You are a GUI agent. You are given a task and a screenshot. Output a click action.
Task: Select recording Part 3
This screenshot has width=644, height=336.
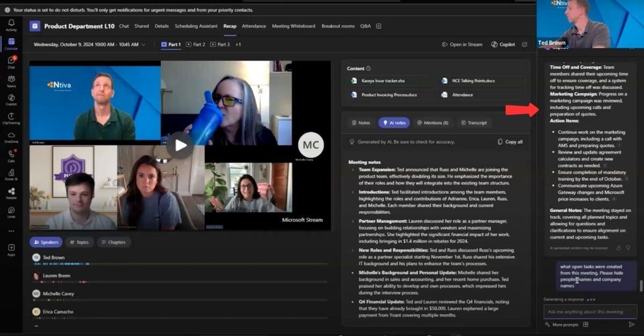point(220,44)
